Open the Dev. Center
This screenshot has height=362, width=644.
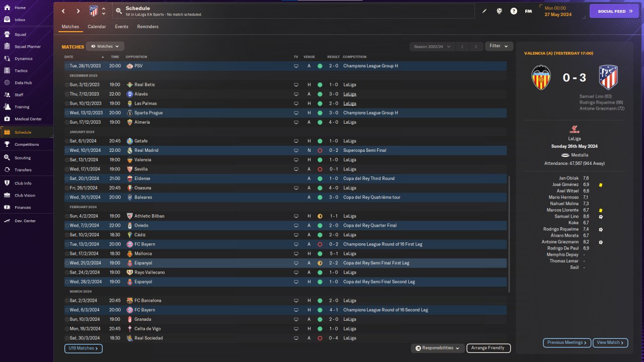click(x=25, y=221)
